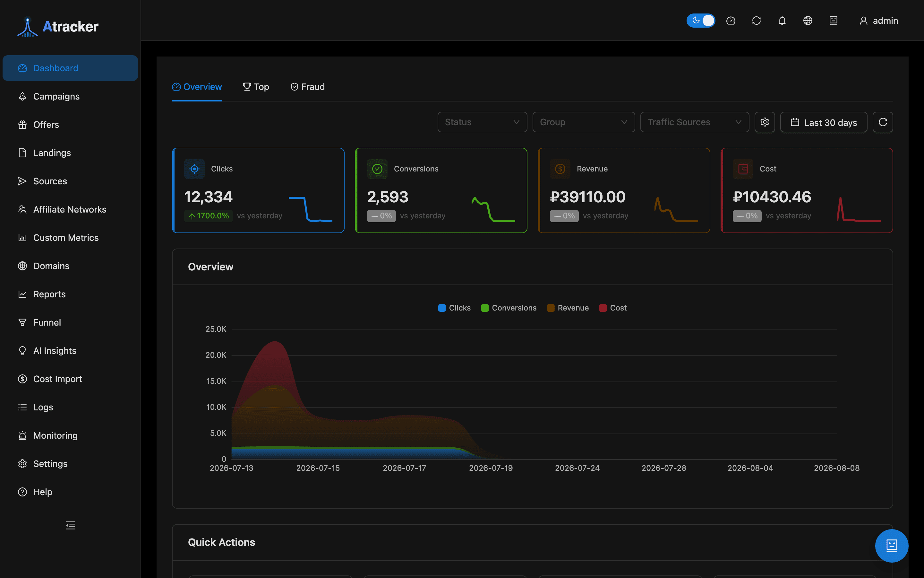Open the Group dropdown
The image size is (924, 578).
(x=583, y=122)
